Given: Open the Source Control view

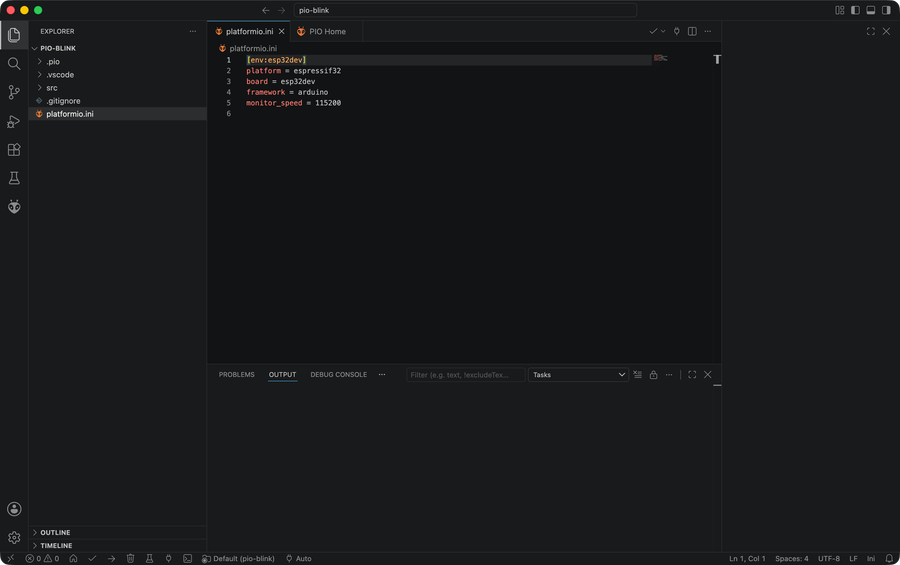Looking at the screenshot, I should coord(14,92).
